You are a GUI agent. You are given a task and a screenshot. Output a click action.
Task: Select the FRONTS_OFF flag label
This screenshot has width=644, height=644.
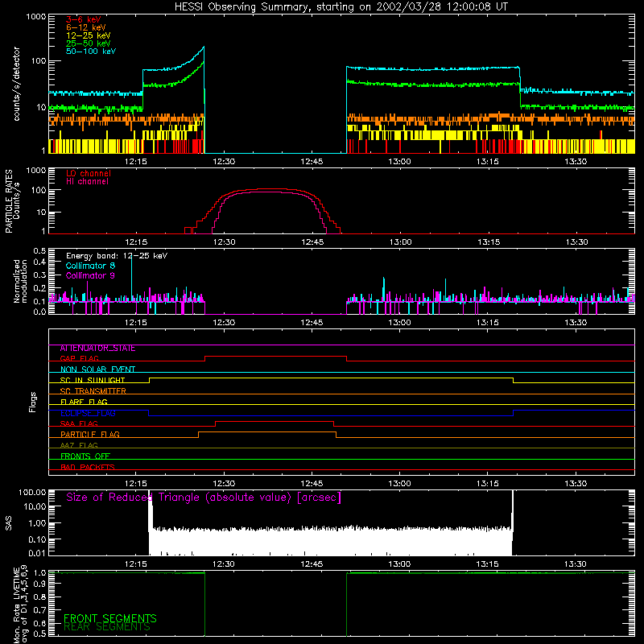pyautogui.click(x=85, y=456)
